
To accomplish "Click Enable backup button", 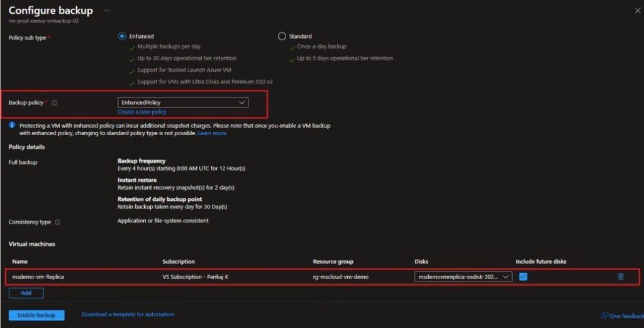I will click(x=36, y=315).
